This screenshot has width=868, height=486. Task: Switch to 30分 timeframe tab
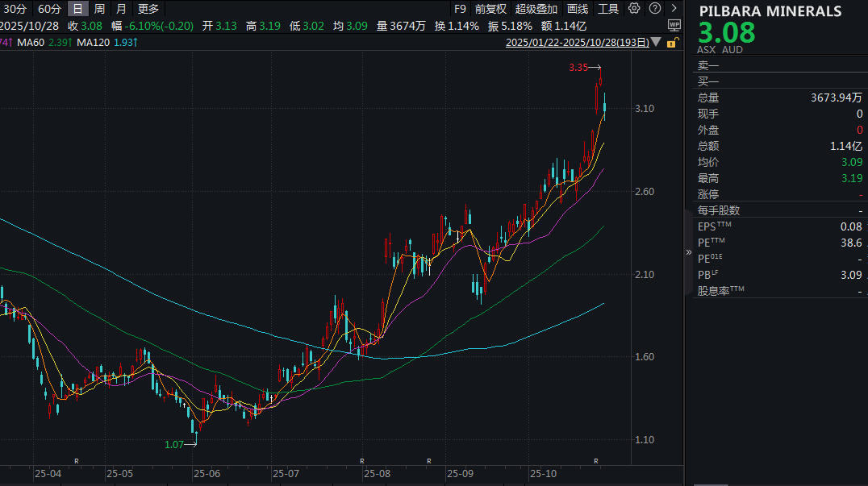15,9
